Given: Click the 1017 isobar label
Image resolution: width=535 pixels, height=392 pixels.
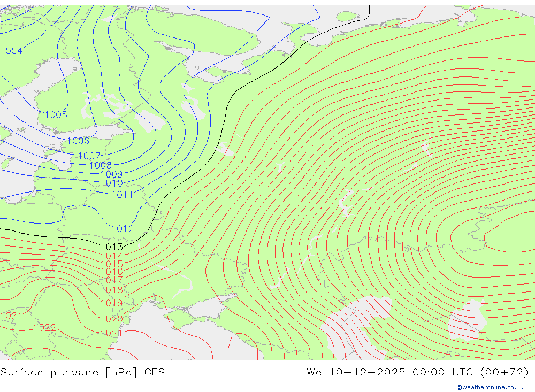Looking at the screenshot, I should 112,280.
